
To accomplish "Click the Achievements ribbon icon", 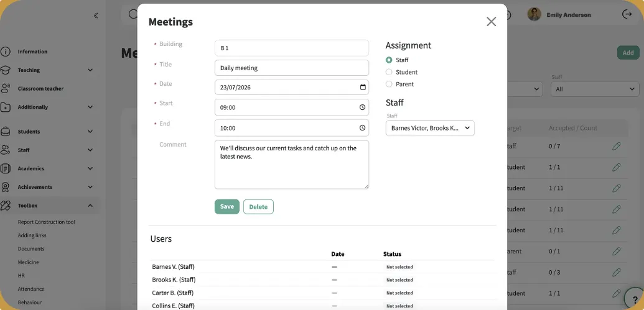I will [x=6, y=187].
